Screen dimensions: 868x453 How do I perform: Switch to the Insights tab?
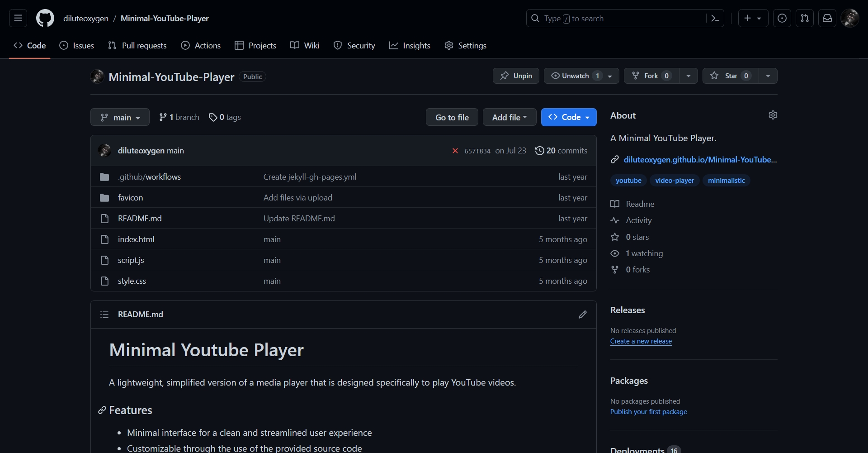pos(410,45)
